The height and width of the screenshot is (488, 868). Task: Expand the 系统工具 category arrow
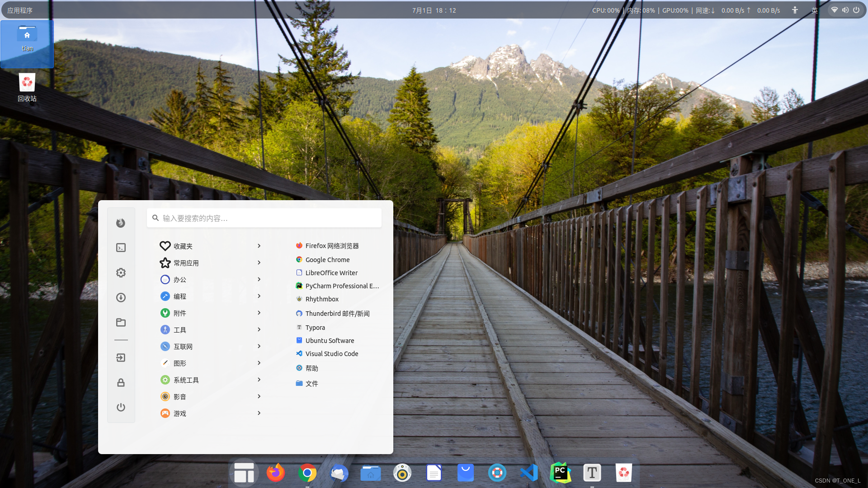[x=259, y=380]
